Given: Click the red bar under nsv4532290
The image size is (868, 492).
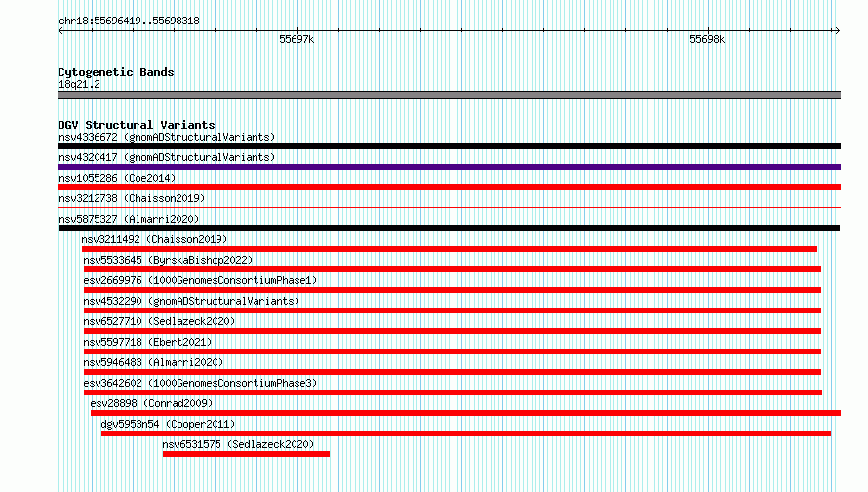Looking at the screenshot, I should [x=453, y=310].
